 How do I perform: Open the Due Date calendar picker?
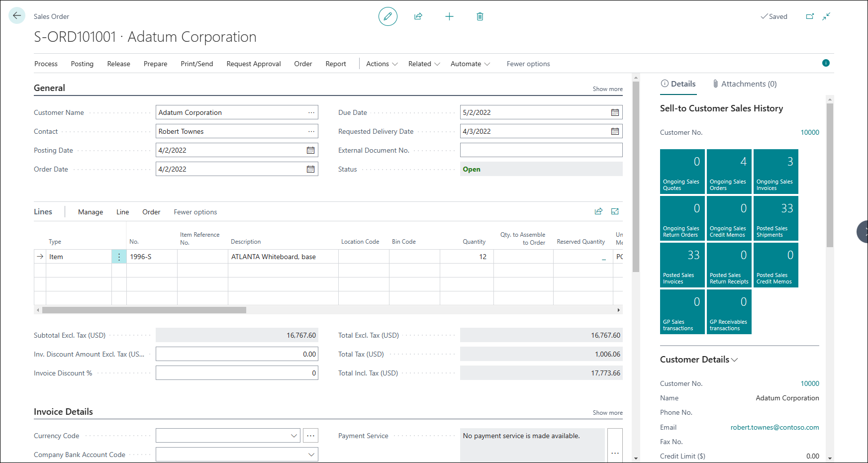pos(615,112)
